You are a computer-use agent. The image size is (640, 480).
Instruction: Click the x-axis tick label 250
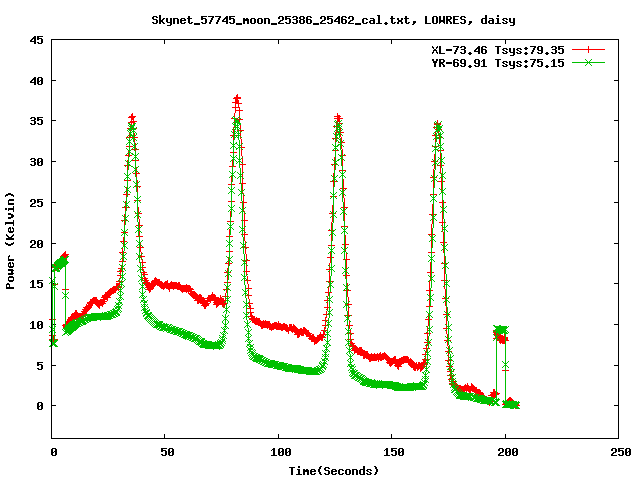621,452
